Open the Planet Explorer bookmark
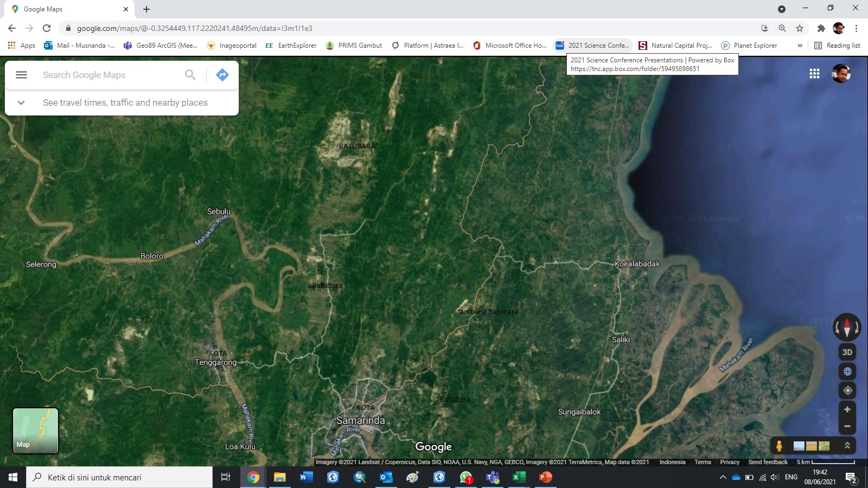The image size is (868, 488). point(749,46)
